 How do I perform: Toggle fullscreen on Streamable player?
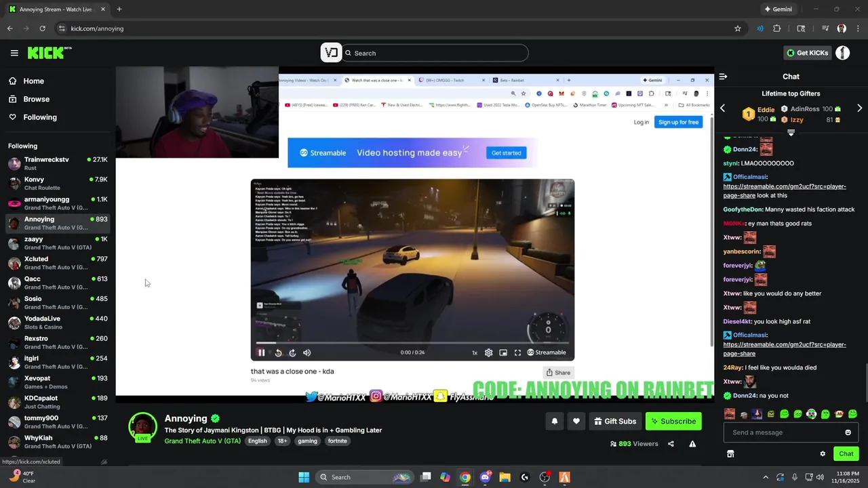(x=517, y=352)
